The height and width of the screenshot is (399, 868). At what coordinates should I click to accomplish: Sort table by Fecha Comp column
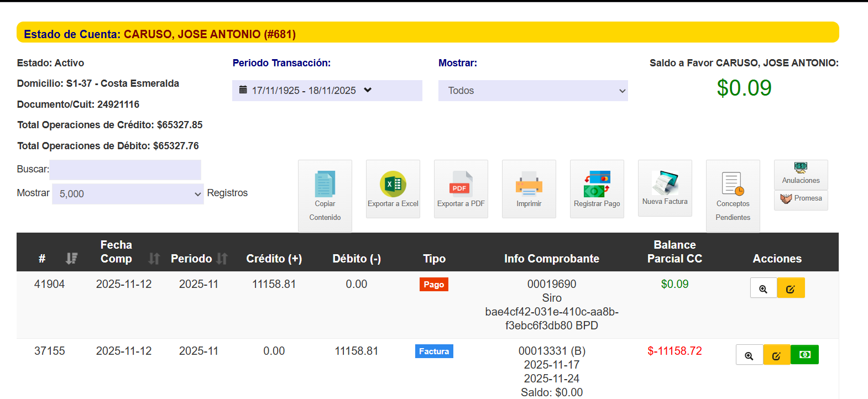tap(154, 258)
